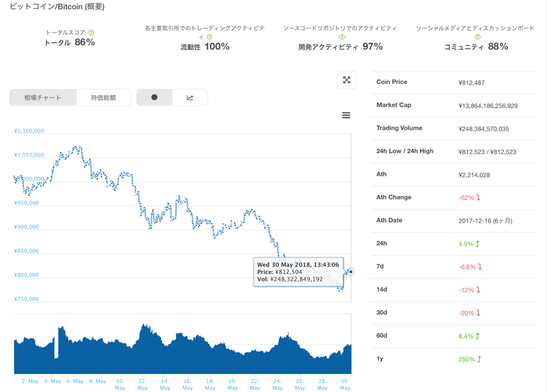Click the Coin Price value ¥812,487

(x=471, y=83)
